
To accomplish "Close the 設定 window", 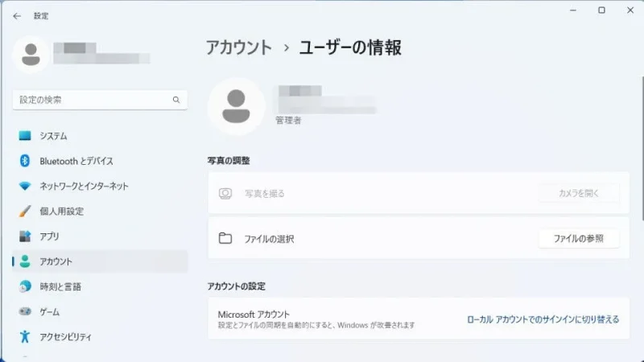I will pyautogui.click(x=630, y=10).
